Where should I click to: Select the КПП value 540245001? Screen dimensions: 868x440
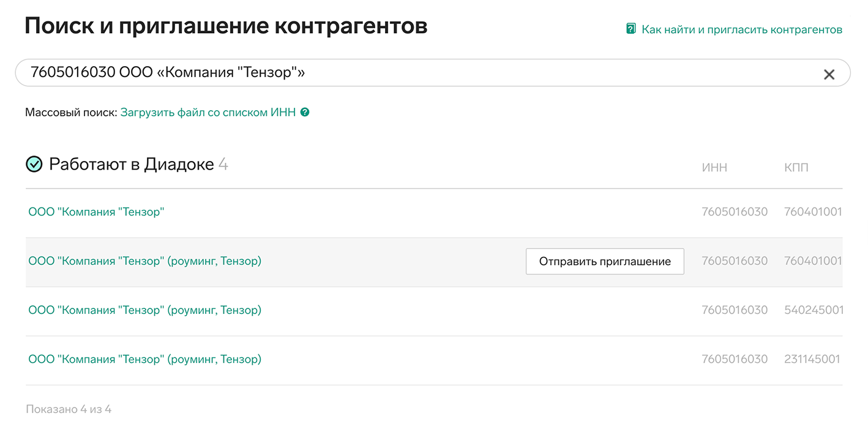[x=814, y=310]
